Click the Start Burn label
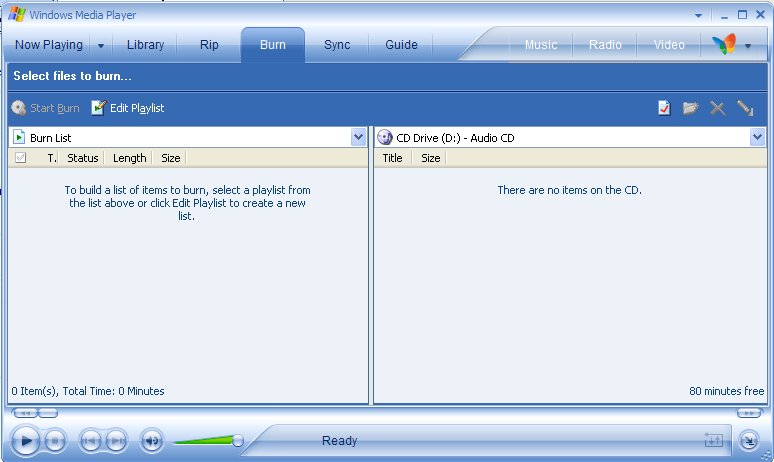The width and height of the screenshot is (774, 462). [x=55, y=108]
